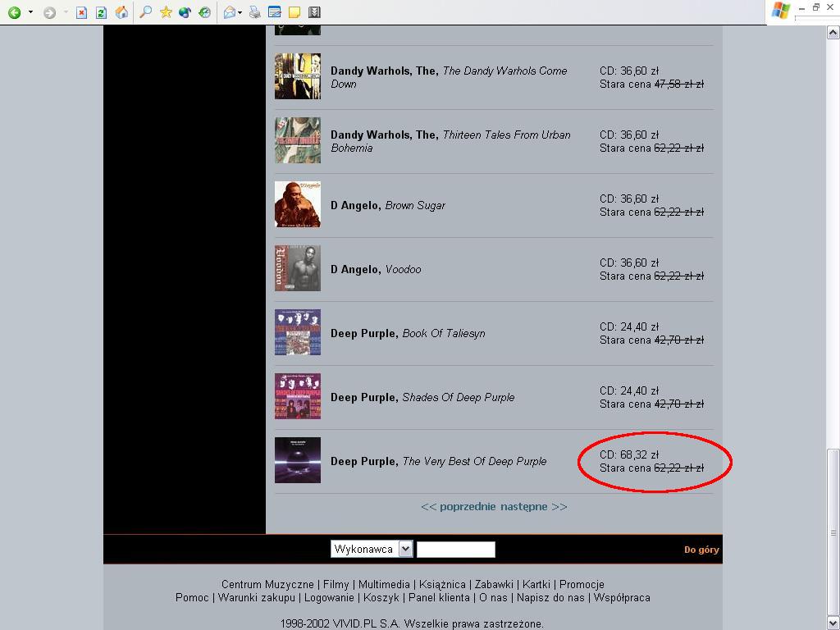This screenshot has height=630, width=840.
Task: Click the Stop page loading icon
Action: pyautogui.click(x=81, y=12)
